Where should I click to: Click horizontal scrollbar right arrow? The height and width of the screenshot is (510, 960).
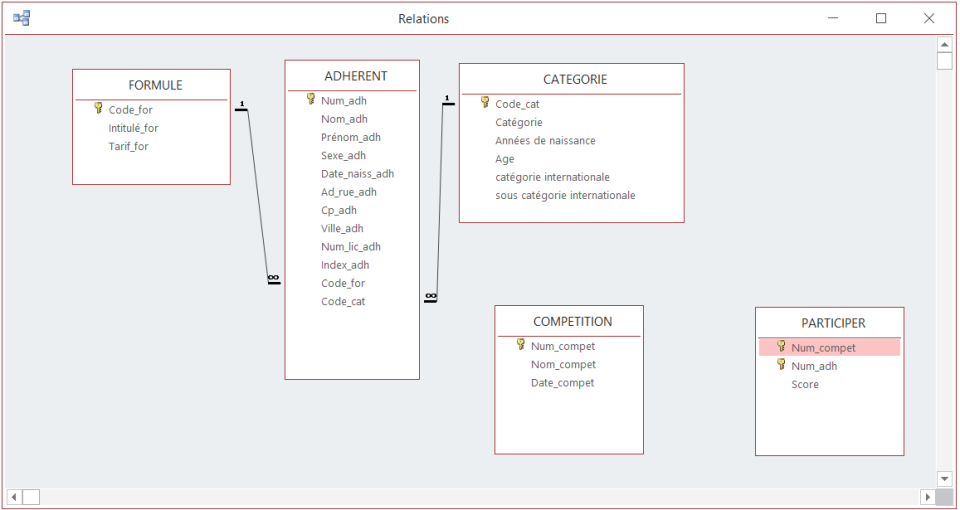928,497
